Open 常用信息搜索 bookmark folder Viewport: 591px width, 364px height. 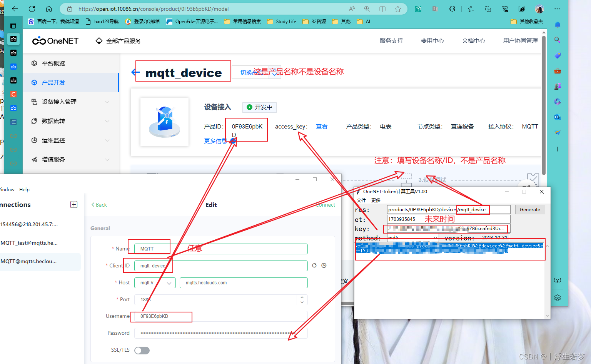tap(242, 22)
